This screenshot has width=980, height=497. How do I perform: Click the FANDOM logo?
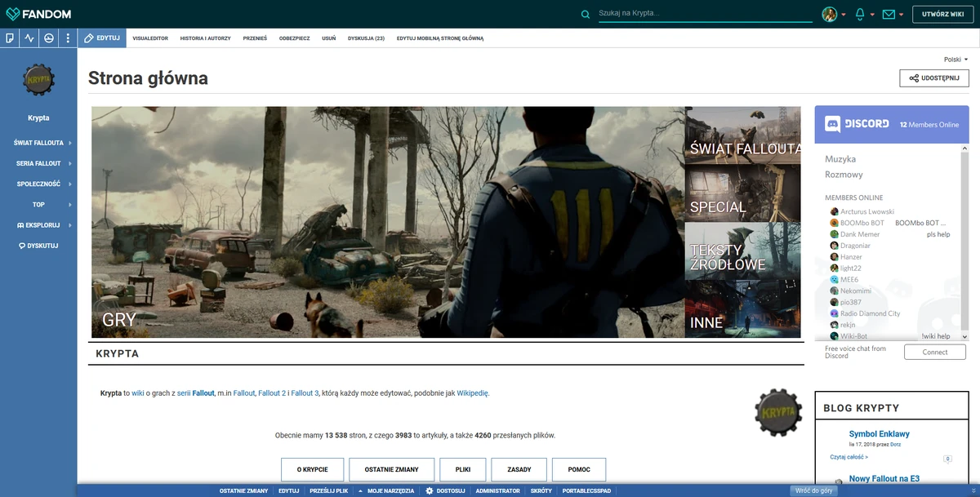click(38, 14)
